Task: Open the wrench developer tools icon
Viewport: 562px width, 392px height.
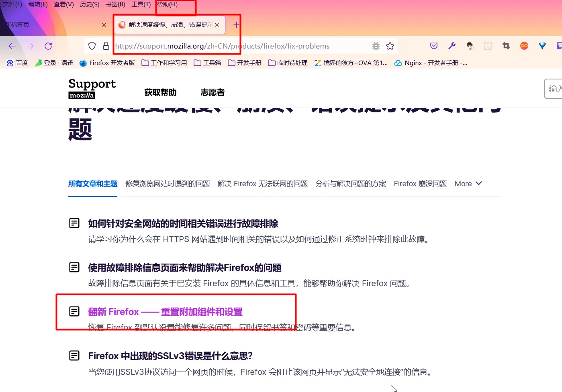Action: (452, 46)
